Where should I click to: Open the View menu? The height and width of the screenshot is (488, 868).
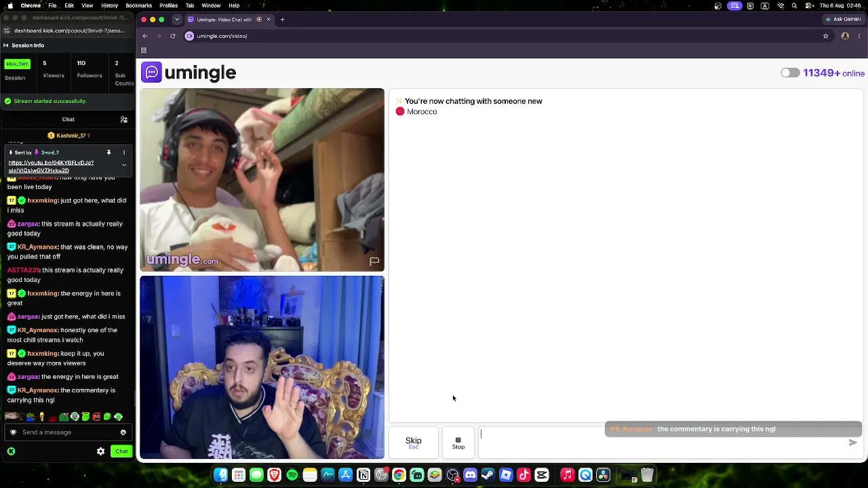[87, 5]
